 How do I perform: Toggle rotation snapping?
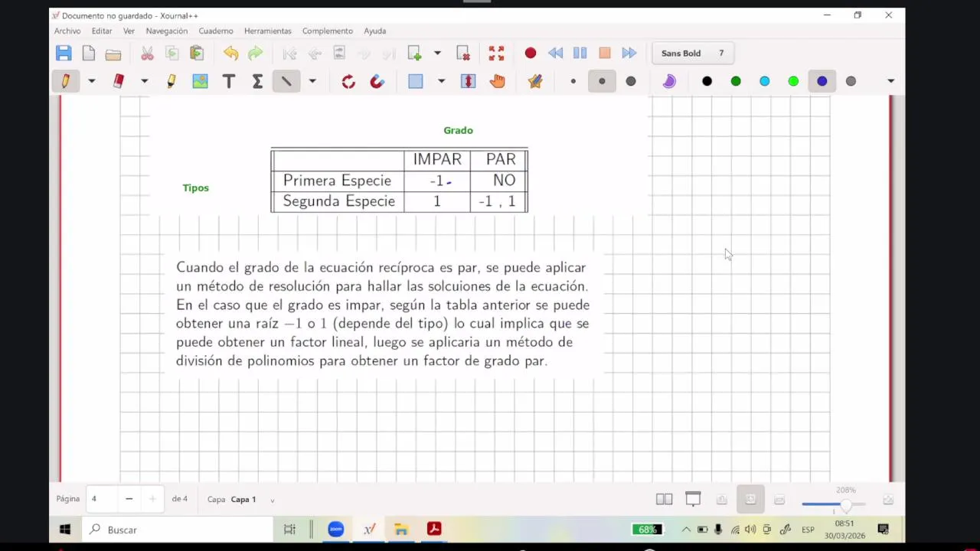pos(348,81)
